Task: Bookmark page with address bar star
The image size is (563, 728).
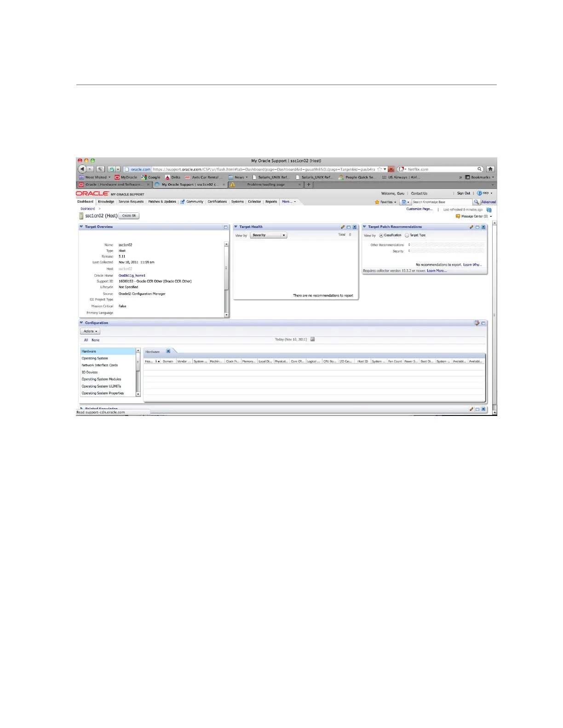Action: 379,169
